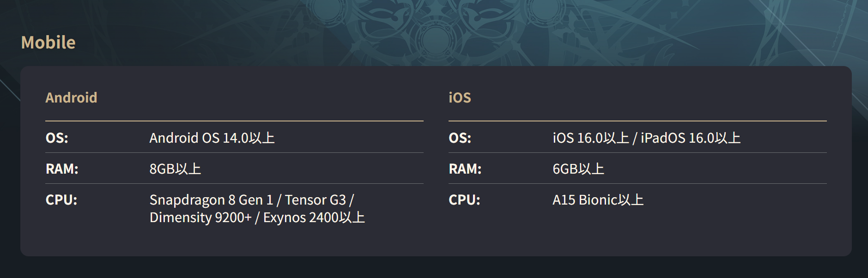Select Android OS 14.0以上 text
Viewport: 868px width, 278px height.
coord(212,138)
